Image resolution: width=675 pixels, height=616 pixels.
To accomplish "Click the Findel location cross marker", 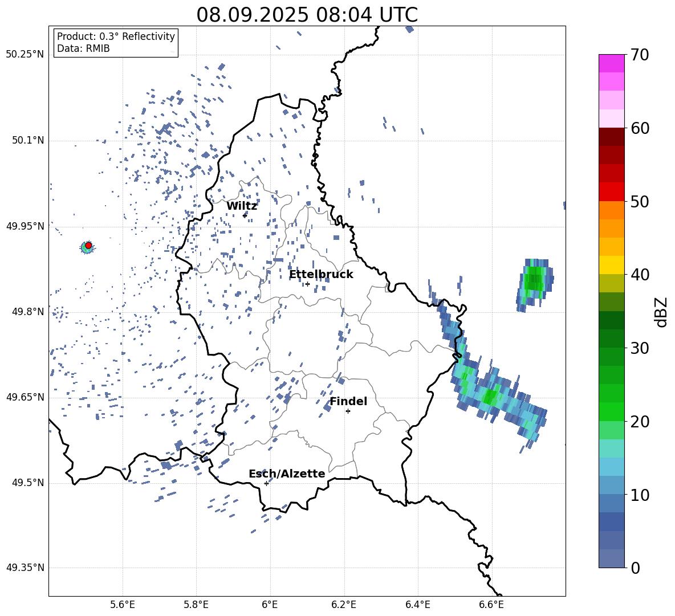I will (348, 411).
